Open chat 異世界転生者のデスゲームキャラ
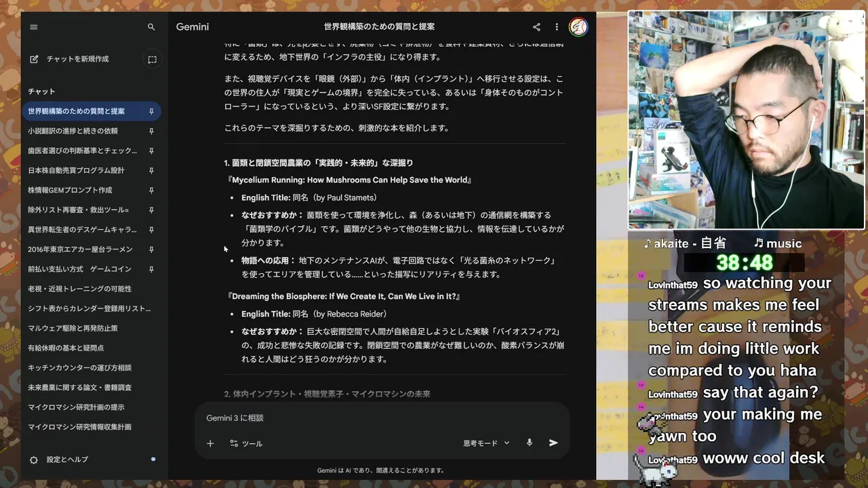868x488 pixels. [x=92, y=230]
